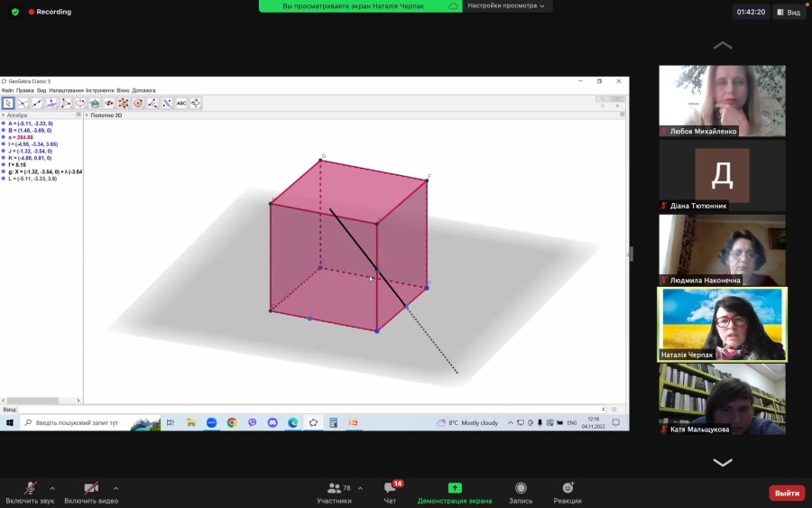Open the input bar symbol dropdown
The image size is (812, 508).
[x=604, y=409]
